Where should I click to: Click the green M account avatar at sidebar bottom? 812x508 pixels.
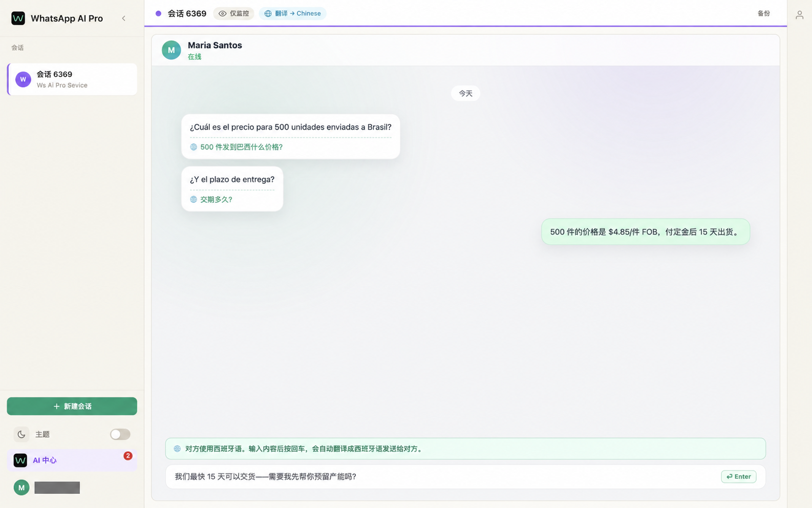pyautogui.click(x=21, y=488)
